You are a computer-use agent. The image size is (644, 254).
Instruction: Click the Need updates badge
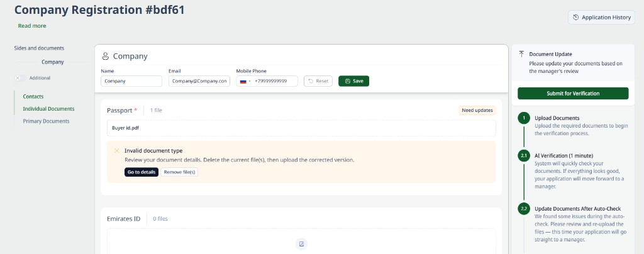click(477, 110)
